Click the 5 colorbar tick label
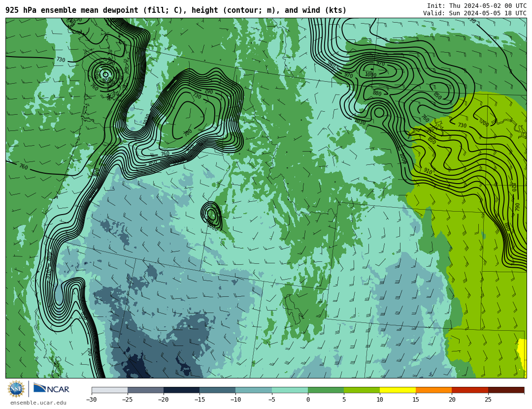Viewport: 532px width, 409px height. [x=344, y=400]
